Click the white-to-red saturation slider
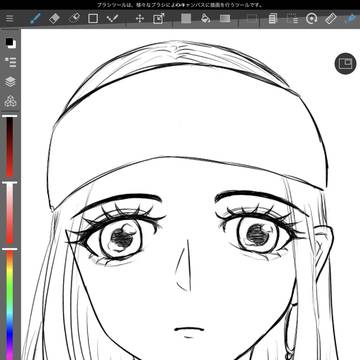This screenshot has width=360, height=360. tap(10, 213)
